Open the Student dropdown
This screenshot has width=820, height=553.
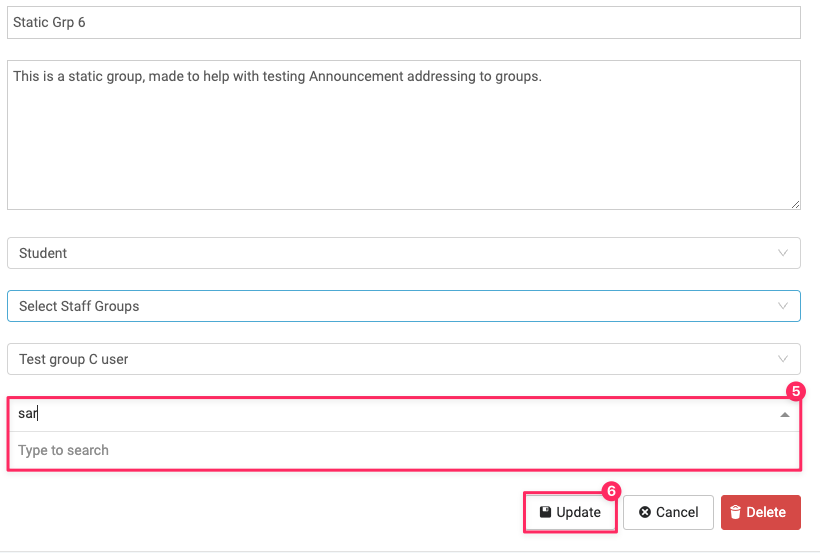(403, 253)
